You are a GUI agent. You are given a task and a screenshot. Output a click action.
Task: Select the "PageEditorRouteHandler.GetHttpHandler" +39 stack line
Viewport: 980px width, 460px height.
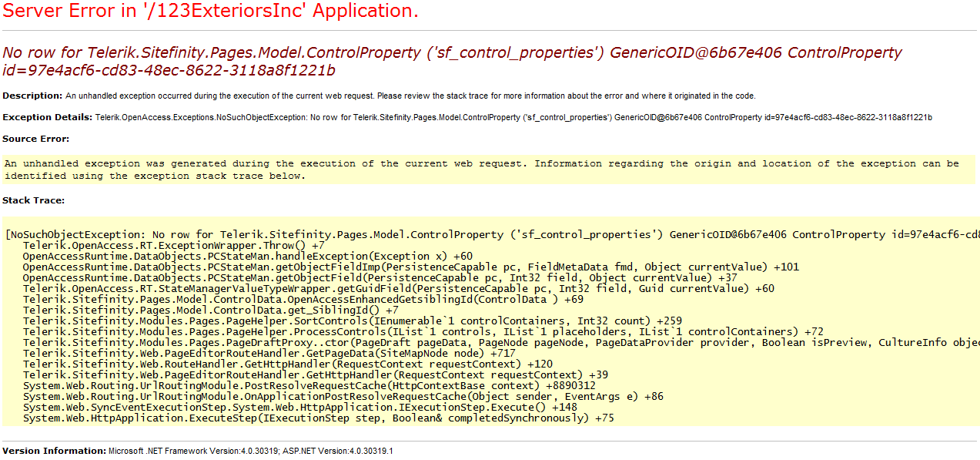tap(316, 374)
